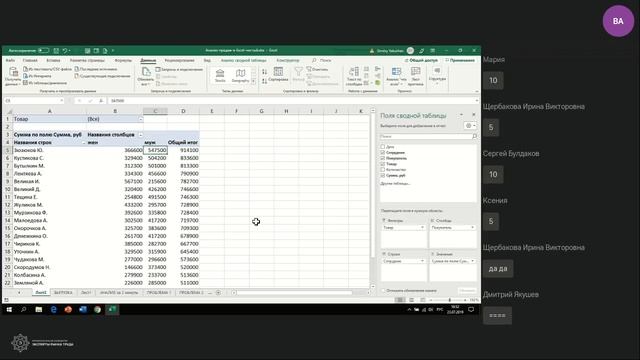Click the horizontal sheet scrollbar

pyautogui.click(x=294, y=292)
